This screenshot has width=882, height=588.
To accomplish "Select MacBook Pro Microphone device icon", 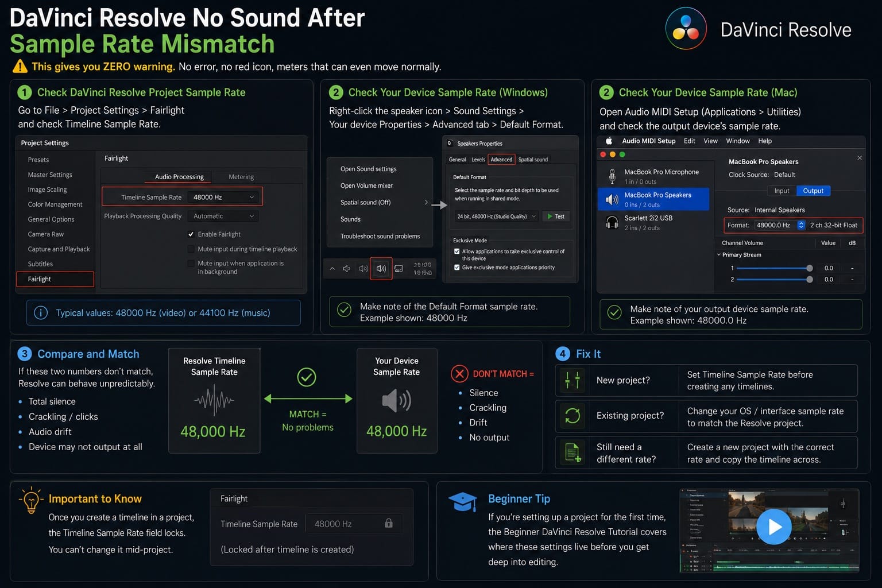I will pyautogui.click(x=612, y=176).
